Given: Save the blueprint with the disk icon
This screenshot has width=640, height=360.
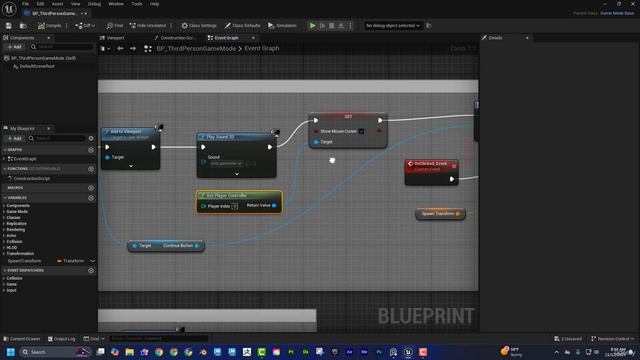Looking at the screenshot, I should click(x=9, y=26).
